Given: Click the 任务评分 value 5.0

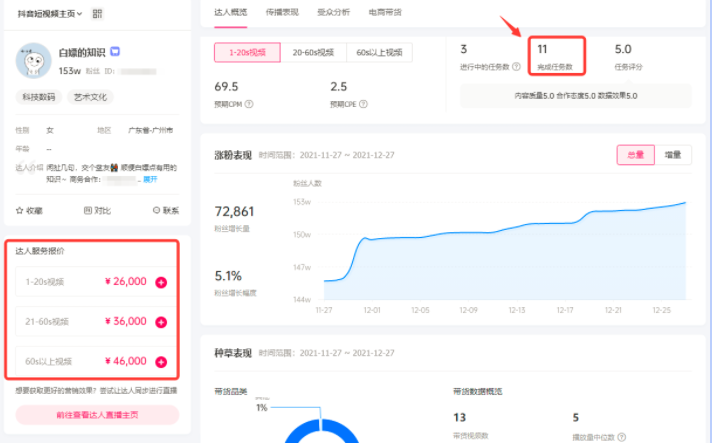Looking at the screenshot, I should click(x=623, y=49).
